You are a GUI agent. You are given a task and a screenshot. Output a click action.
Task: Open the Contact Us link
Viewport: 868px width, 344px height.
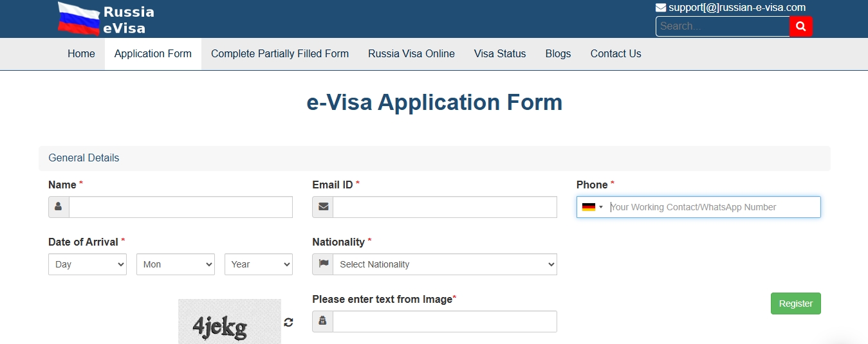click(616, 54)
